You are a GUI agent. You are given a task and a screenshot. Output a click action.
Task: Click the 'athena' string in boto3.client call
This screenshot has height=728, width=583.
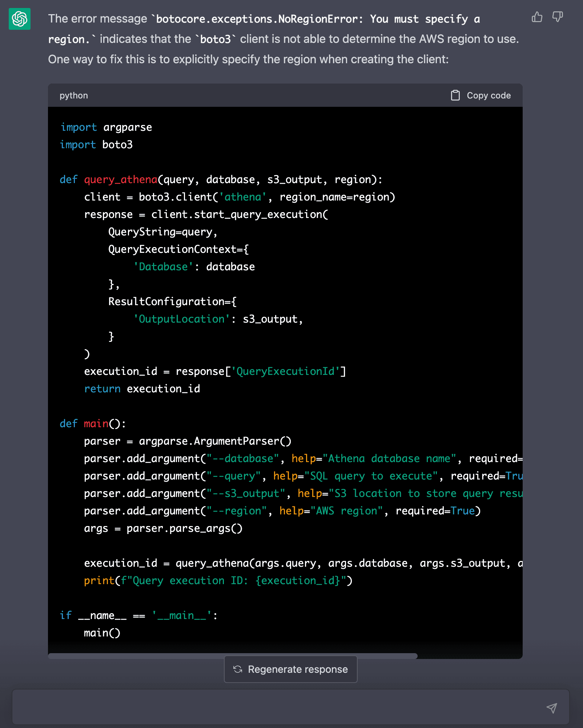click(x=242, y=197)
